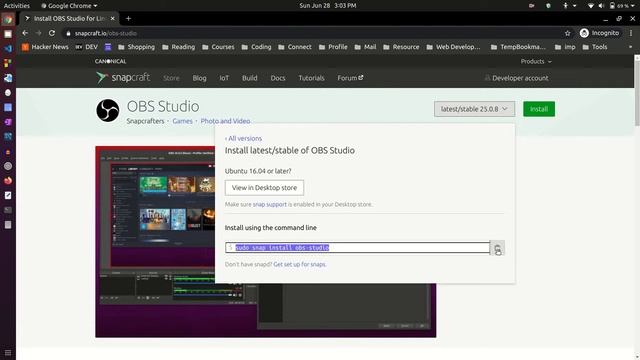
Task: Open Get set up for snaps link
Action: point(300,264)
